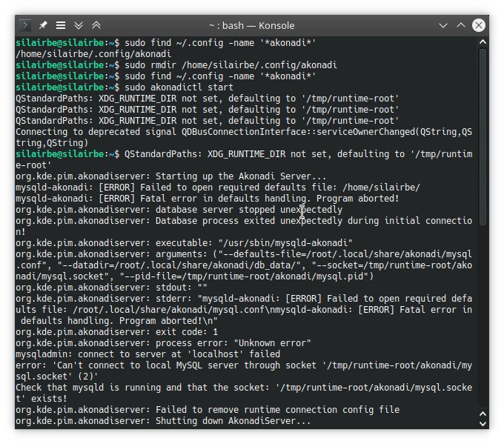Minimize the Konsole window with the down chevron

443,25
